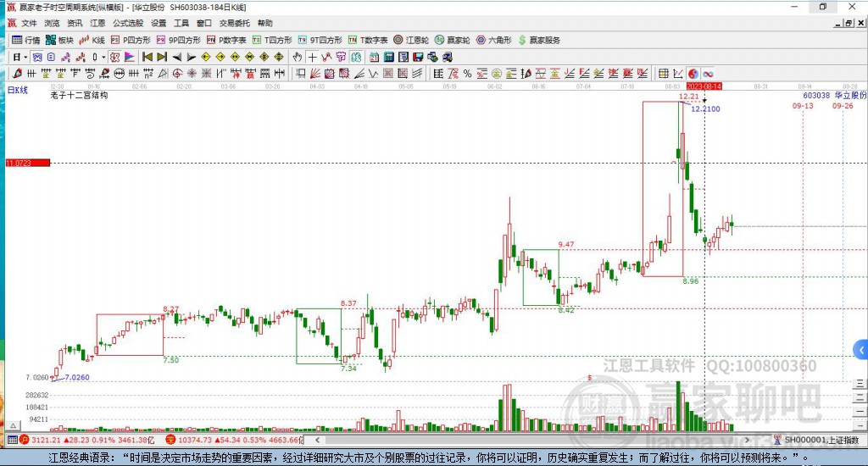Restore the inner chart window
The width and height of the screenshot is (868, 466).
pos(849,23)
